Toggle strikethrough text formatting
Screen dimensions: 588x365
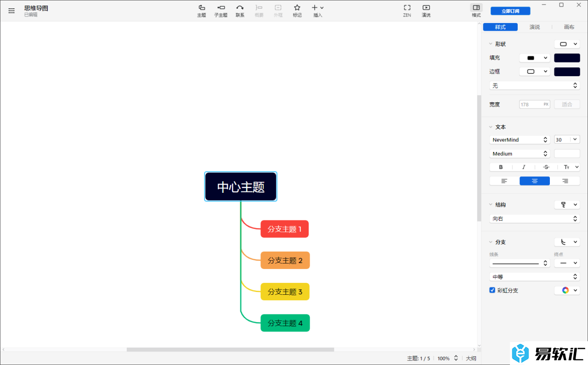pos(546,167)
